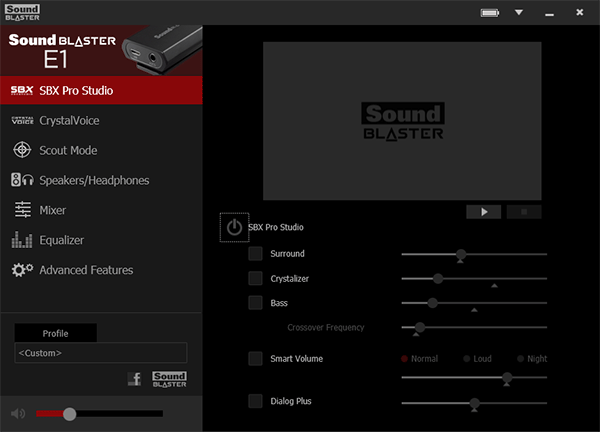
Task: Click the Equalizer bars icon
Action: [22, 240]
